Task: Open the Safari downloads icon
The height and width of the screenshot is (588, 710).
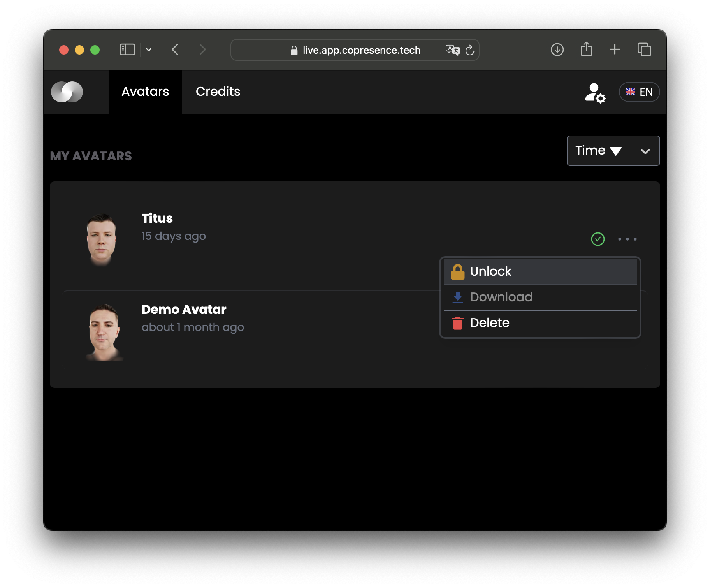Action: click(x=557, y=49)
